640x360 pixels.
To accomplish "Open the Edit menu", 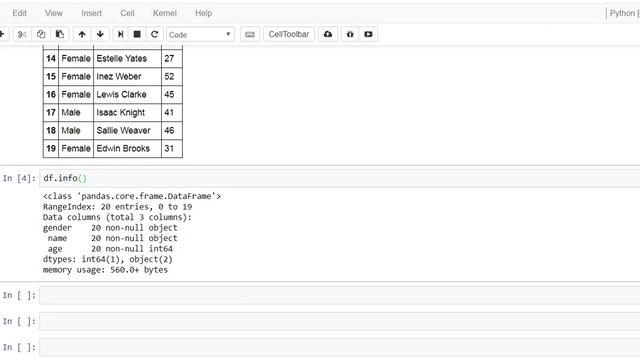I will pyautogui.click(x=20, y=13).
